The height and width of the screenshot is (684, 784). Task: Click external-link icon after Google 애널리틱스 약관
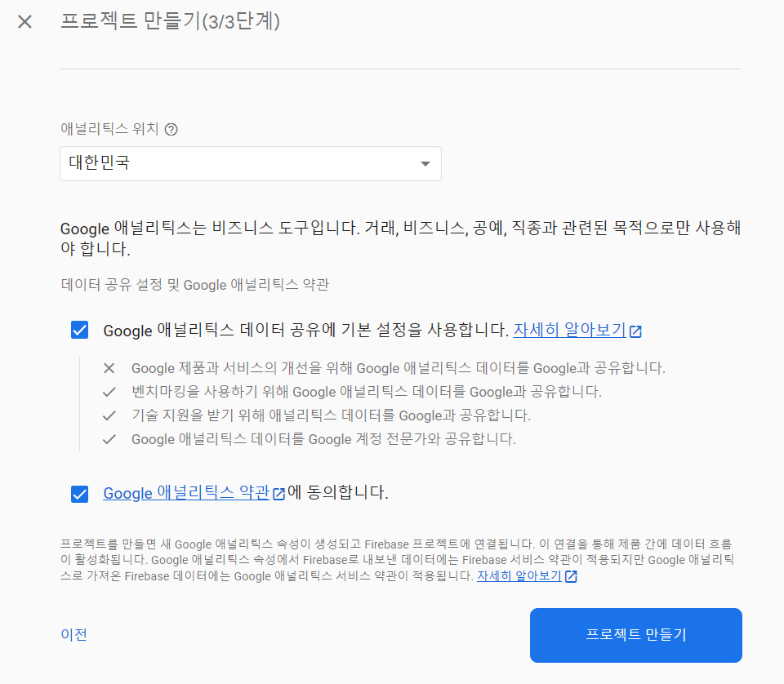click(x=278, y=494)
